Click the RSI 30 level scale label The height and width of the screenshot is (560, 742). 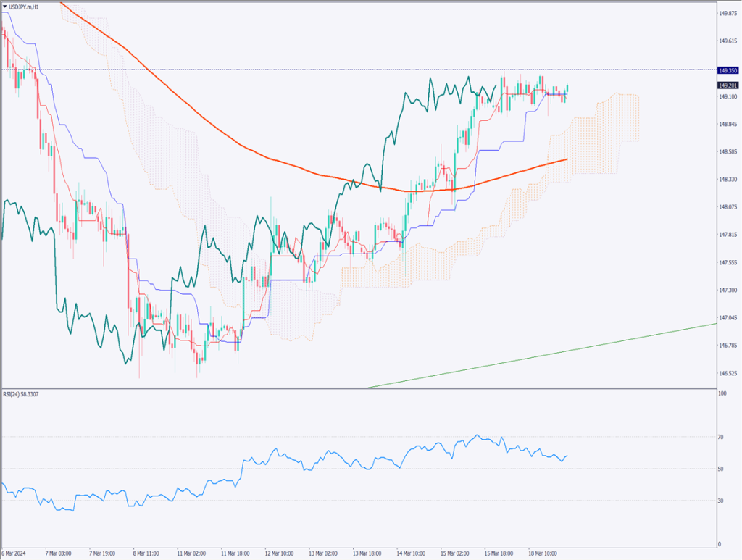coord(722,501)
